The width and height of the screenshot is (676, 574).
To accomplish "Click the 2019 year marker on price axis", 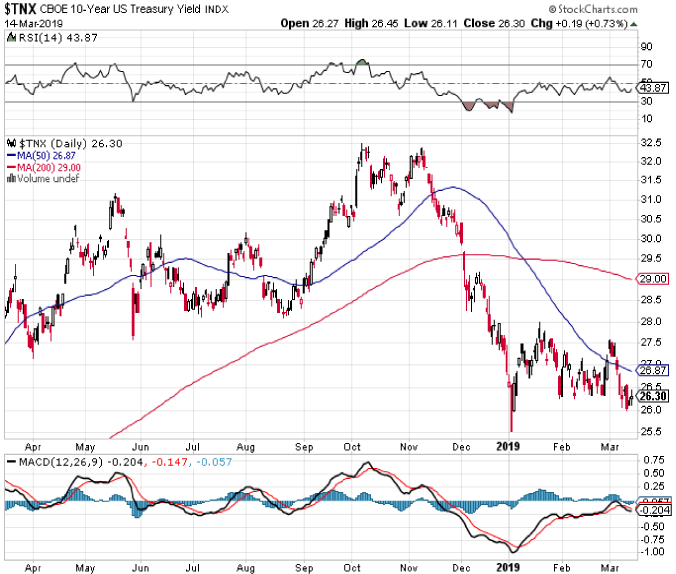I will [x=510, y=447].
